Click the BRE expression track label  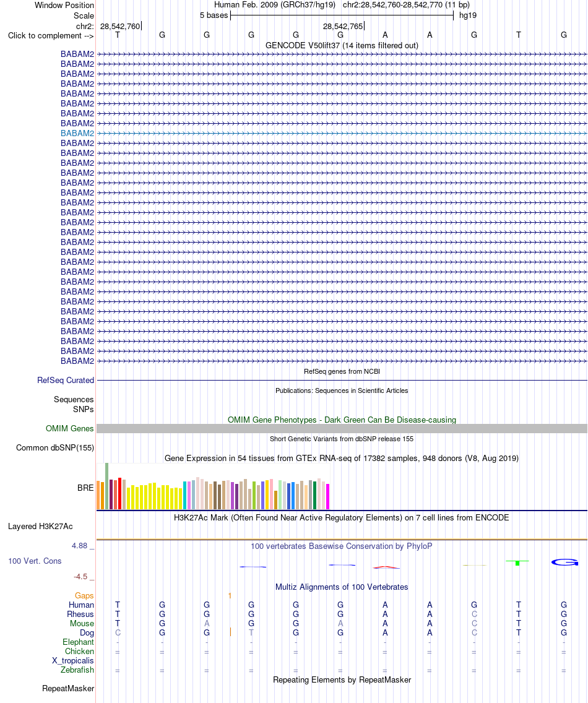[85, 488]
